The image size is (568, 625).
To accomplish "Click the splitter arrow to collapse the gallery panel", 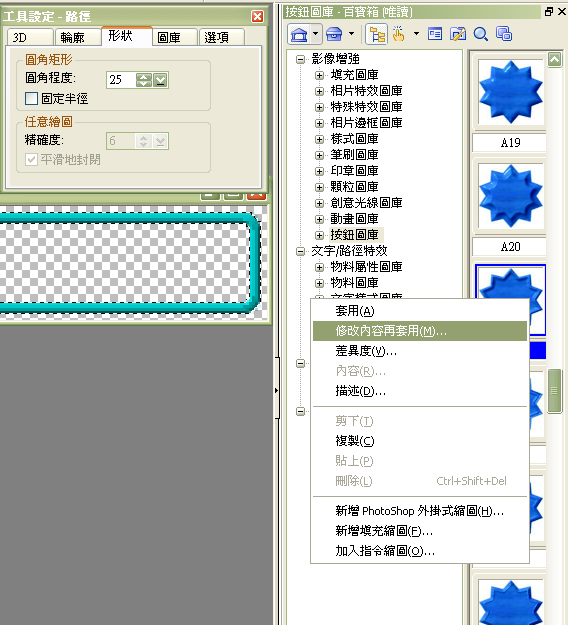I will [277, 390].
